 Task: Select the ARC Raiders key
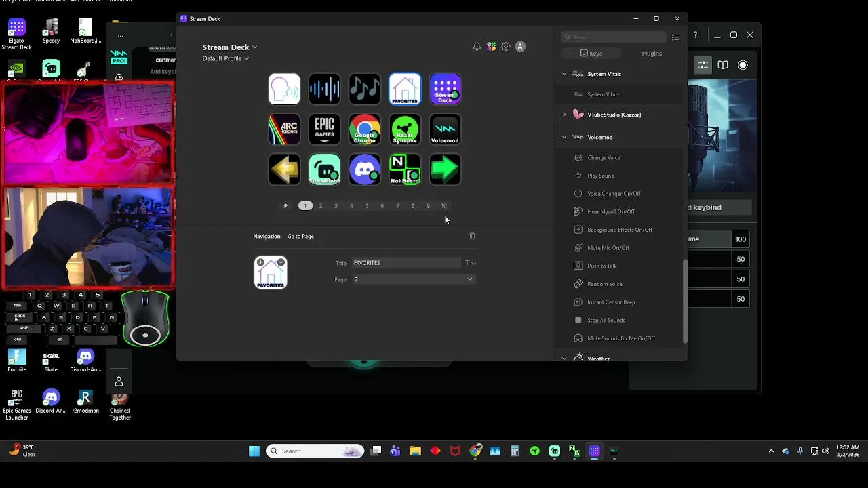[284, 129]
